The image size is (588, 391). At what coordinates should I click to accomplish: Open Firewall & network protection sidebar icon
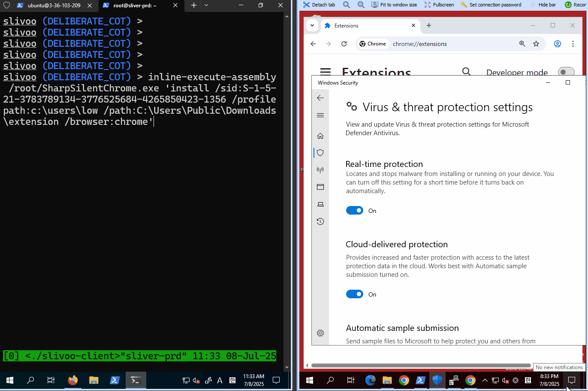pos(320,170)
